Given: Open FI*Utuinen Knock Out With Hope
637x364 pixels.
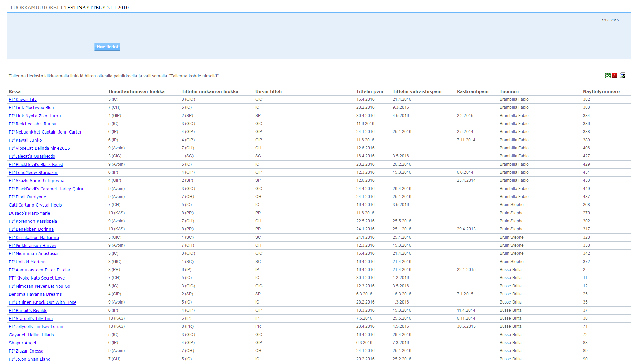Looking at the screenshot, I should [43, 302].
